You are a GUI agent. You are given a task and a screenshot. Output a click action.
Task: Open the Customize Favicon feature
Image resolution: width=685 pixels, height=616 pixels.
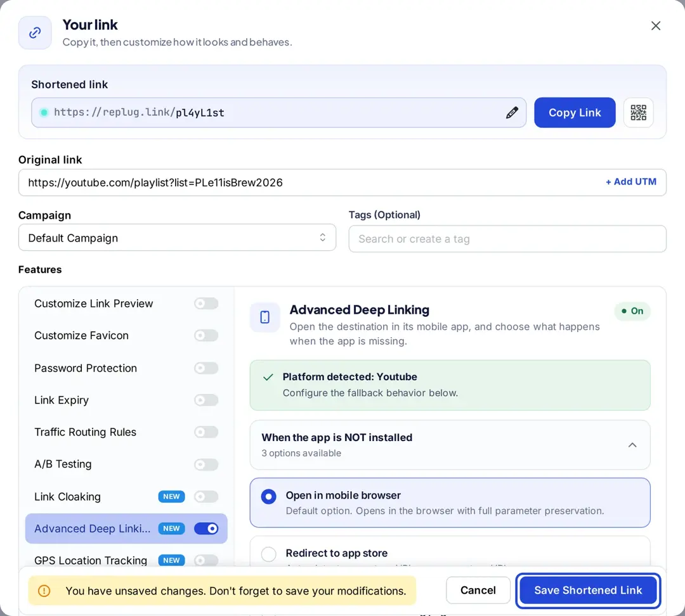pyautogui.click(x=126, y=335)
